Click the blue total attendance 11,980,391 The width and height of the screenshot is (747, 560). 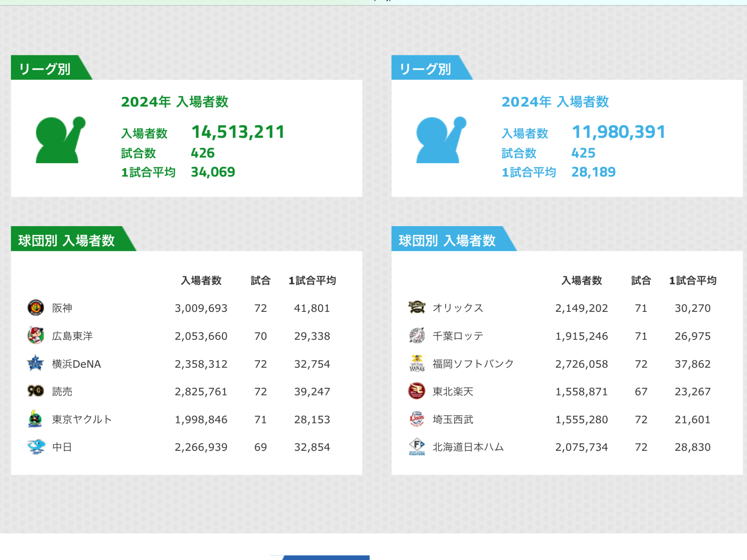(619, 132)
